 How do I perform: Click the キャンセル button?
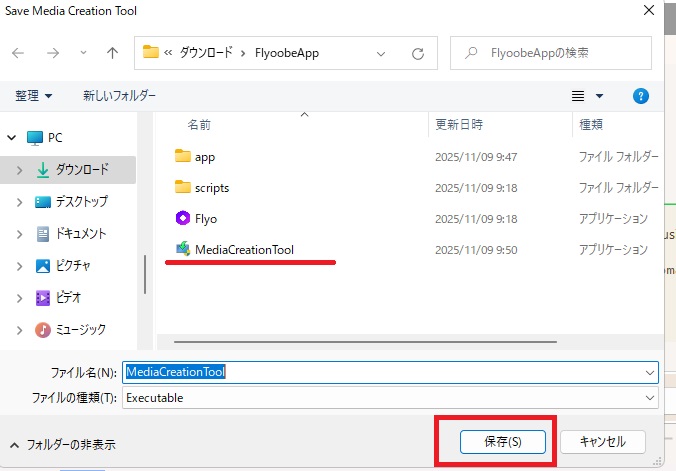(603, 441)
